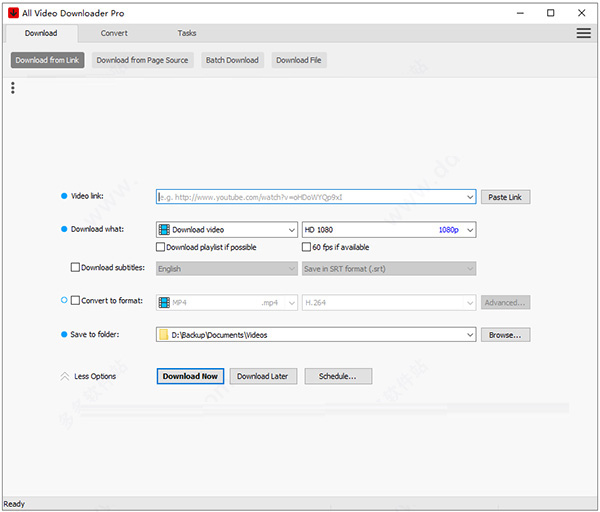600x512 pixels.
Task: Enable Download playlist if possible checkbox
Action: pos(160,247)
